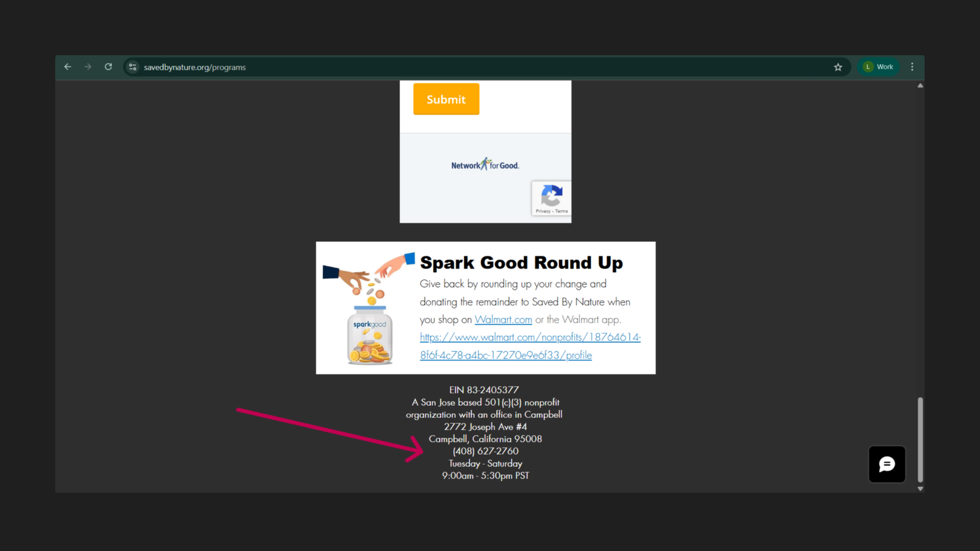Screen dimensions: 980x551
Task: Open the chat widget bubble
Action: 886,464
